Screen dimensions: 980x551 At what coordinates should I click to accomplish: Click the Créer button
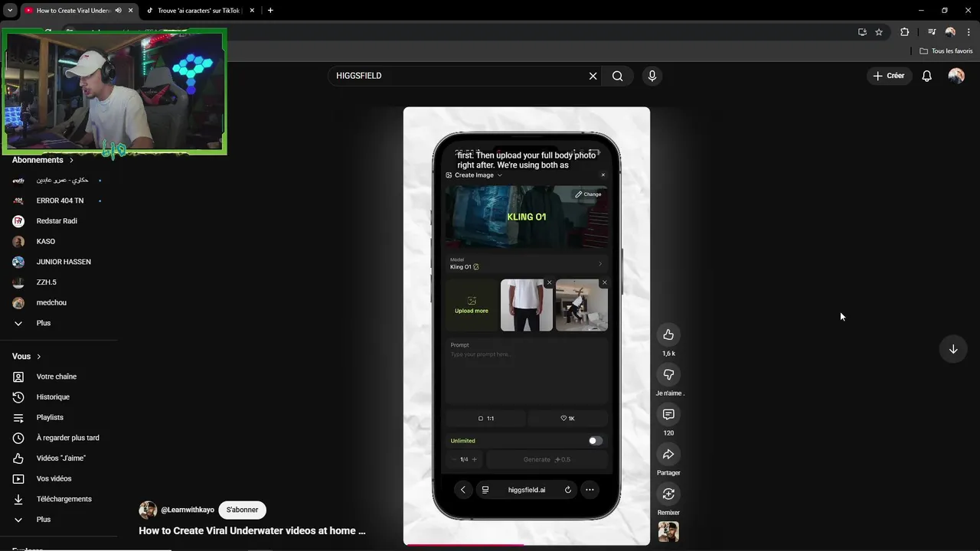[x=888, y=76]
